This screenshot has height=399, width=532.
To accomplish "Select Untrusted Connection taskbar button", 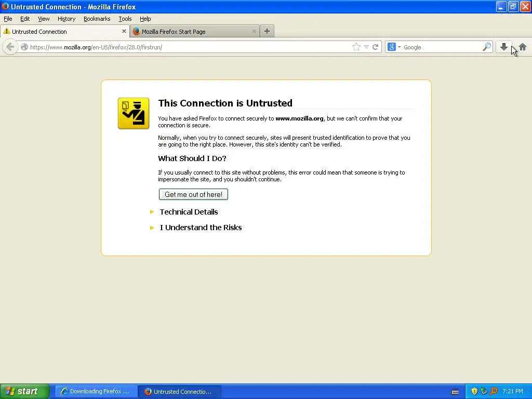I will tap(180, 391).
